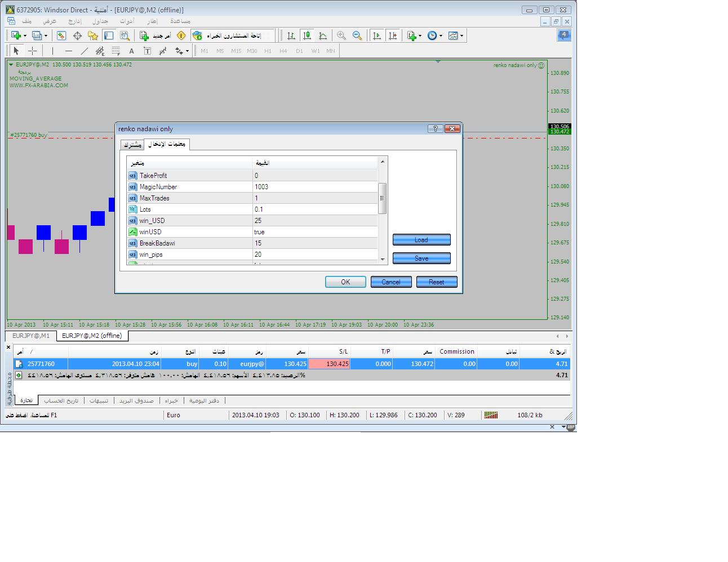
Task: Select the equidistant channel tool
Action: coord(100,51)
